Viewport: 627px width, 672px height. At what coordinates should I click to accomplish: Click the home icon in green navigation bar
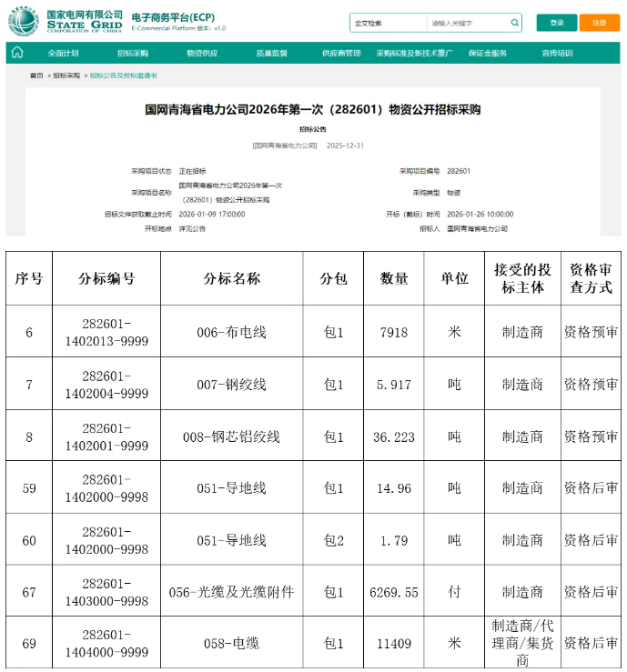coord(17,53)
